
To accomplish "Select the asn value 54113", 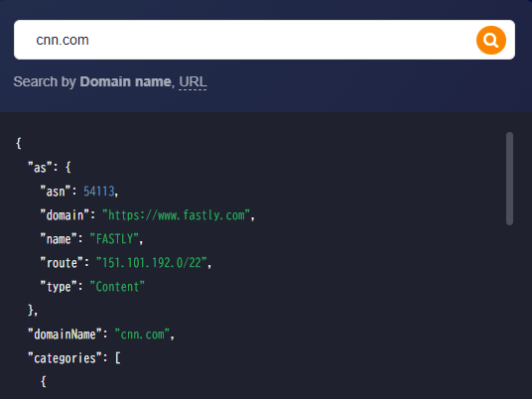I will [x=98, y=192].
